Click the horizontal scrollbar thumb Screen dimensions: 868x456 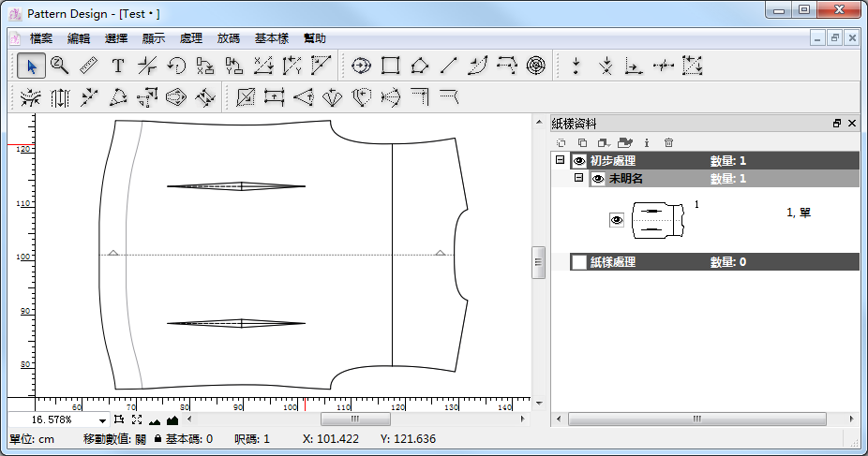[x=349, y=420]
